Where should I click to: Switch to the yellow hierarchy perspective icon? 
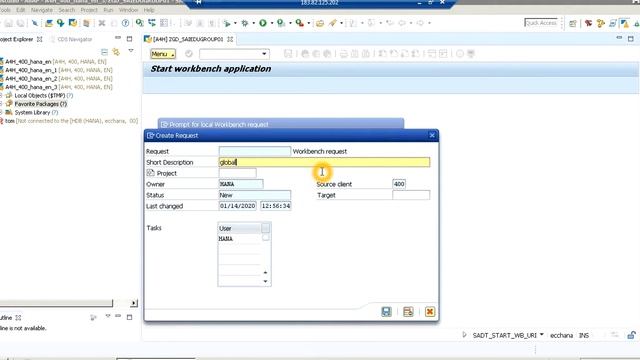600,23
